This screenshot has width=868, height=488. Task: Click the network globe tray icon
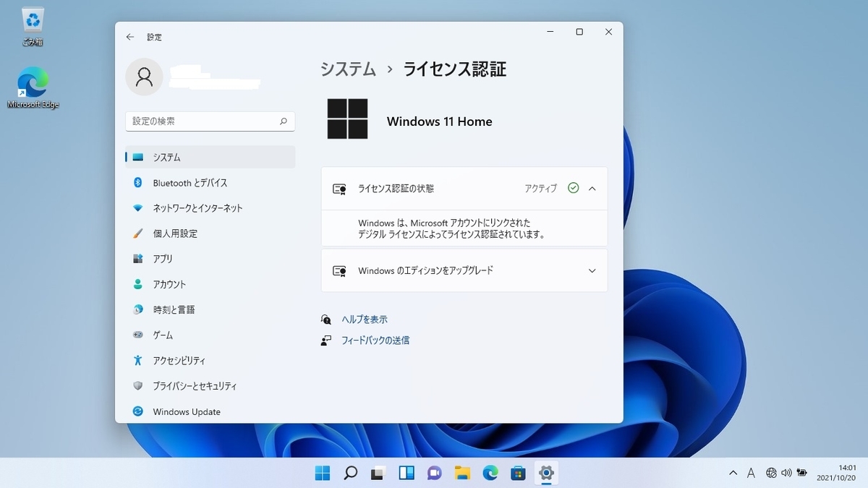click(771, 473)
